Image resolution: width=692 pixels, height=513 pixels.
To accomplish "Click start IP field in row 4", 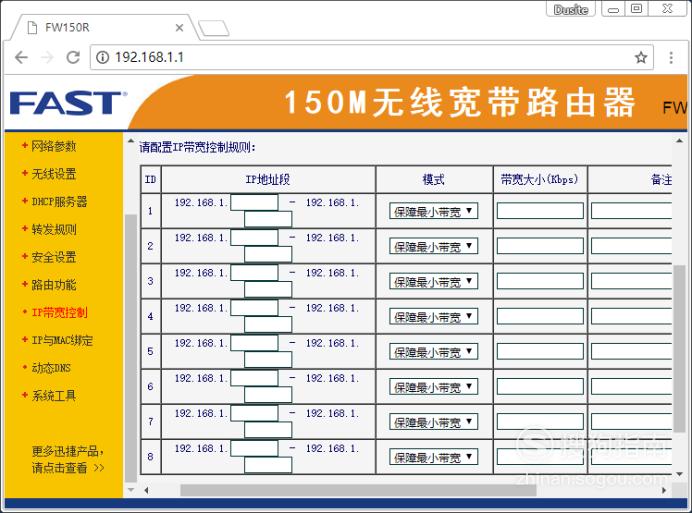I will click(x=254, y=308).
